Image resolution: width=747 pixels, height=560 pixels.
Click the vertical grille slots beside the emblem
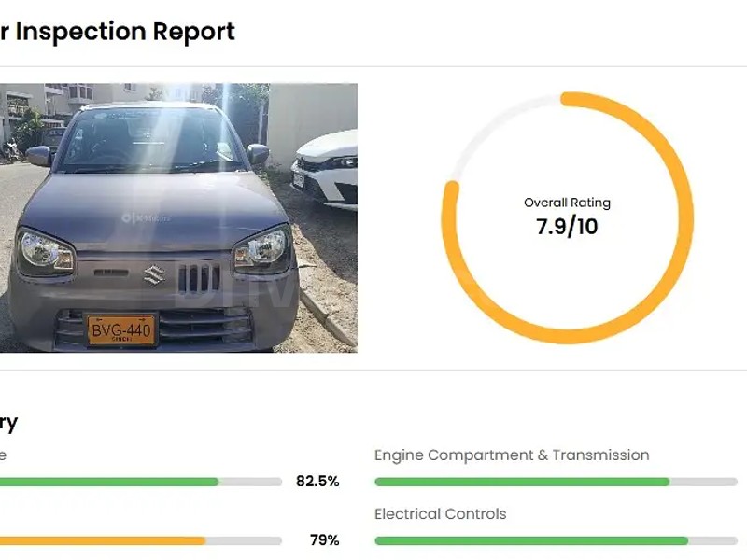(199, 277)
